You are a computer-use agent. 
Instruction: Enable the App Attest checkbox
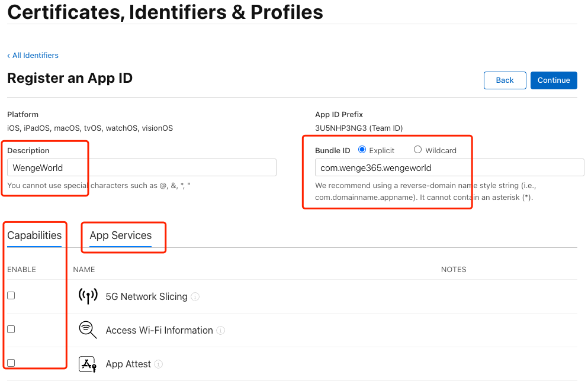pos(11,363)
